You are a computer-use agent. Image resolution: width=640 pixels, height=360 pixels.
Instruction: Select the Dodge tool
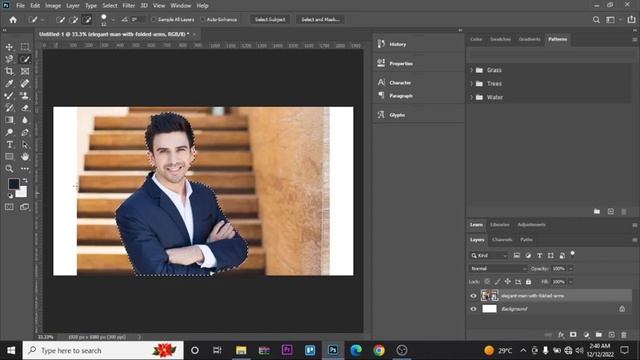click(9, 132)
